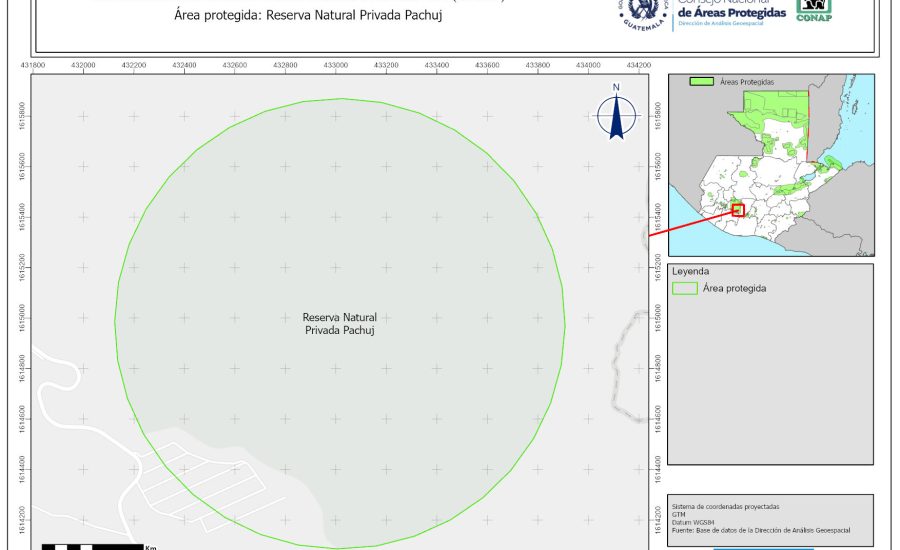Click the Guatemala government seal
The image size is (900, 550).
click(643, 12)
